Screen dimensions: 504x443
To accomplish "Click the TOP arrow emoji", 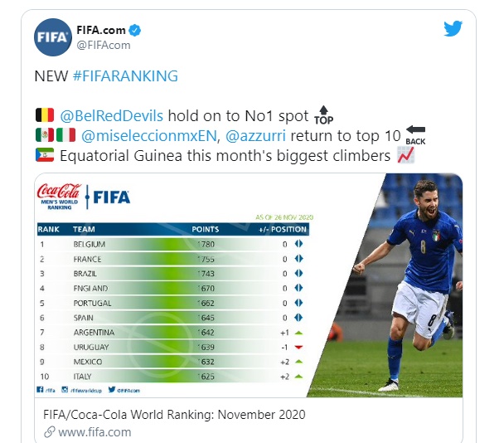I will [323, 116].
